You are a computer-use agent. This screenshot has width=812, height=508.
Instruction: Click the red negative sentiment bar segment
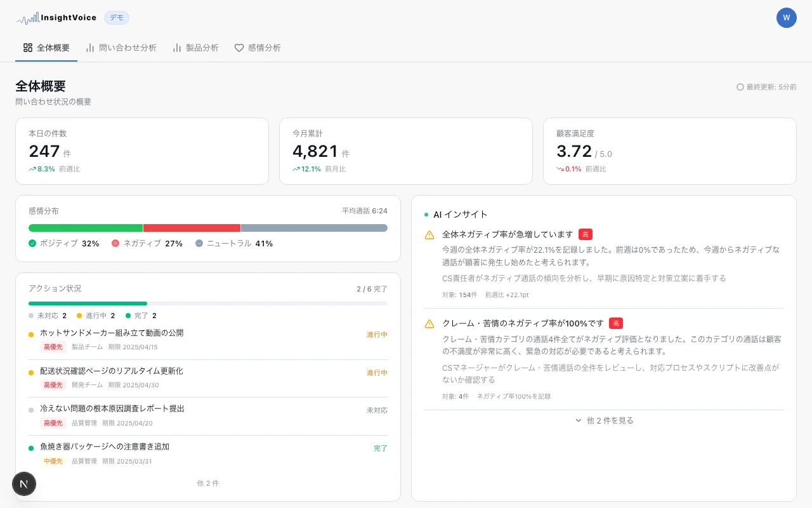pyautogui.click(x=192, y=228)
